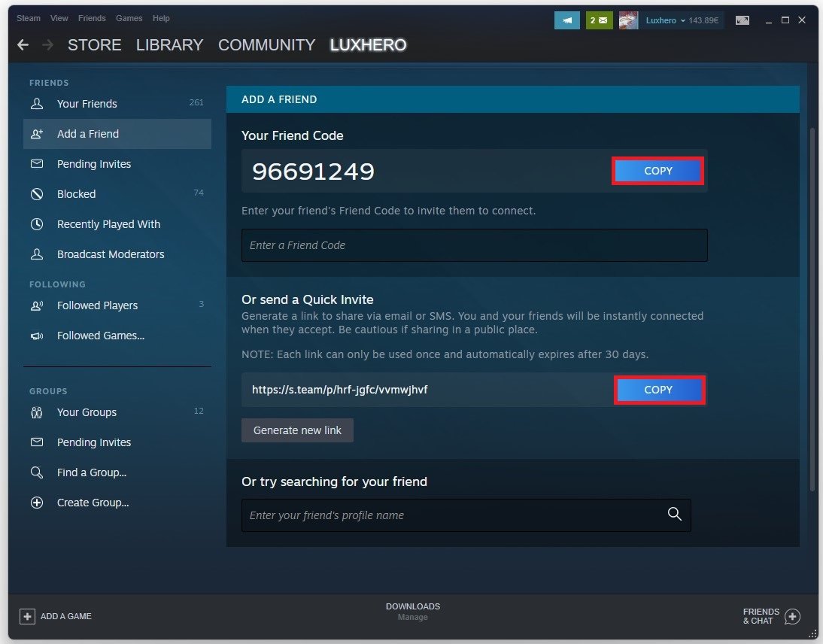Click FRIENDS & CHAT label
Screen dimensions: 823x644
pyautogui.click(x=761, y=616)
